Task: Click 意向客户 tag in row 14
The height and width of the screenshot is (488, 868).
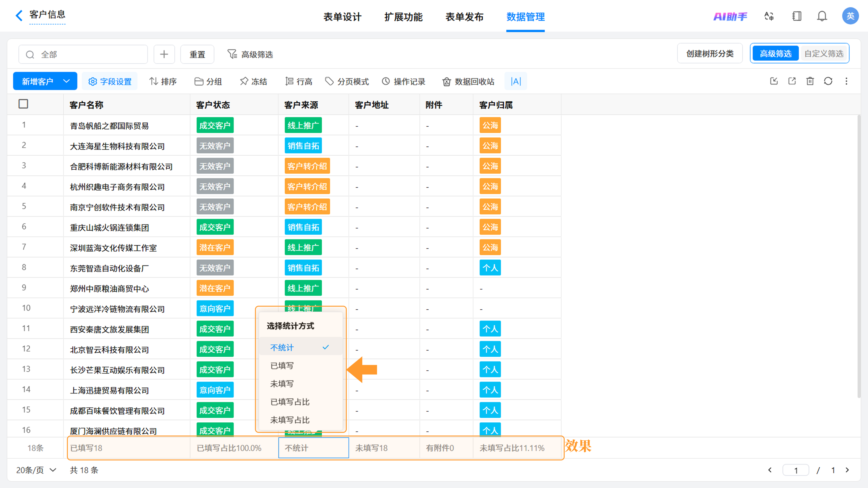Action: (x=215, y=390)
